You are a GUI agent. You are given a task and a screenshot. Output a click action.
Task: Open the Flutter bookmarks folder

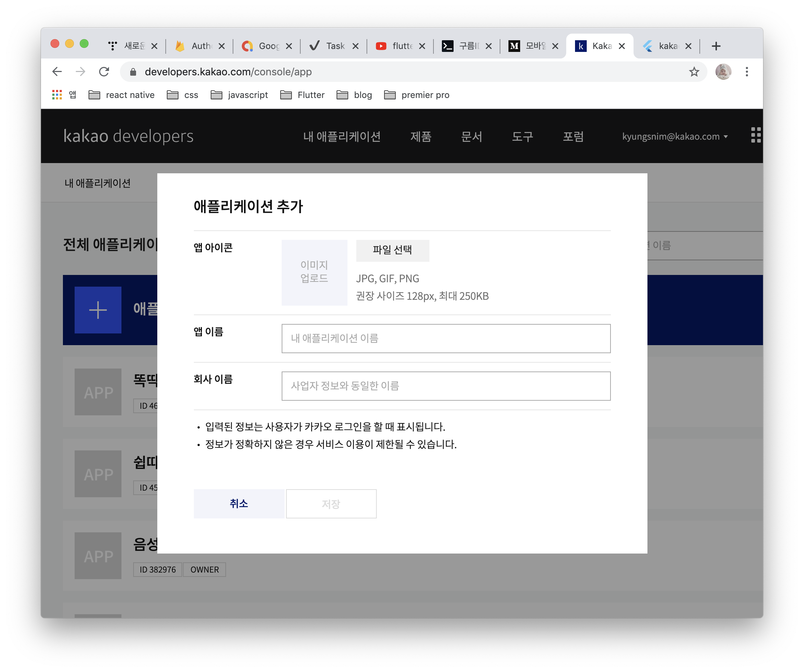(x=303, y=95)
